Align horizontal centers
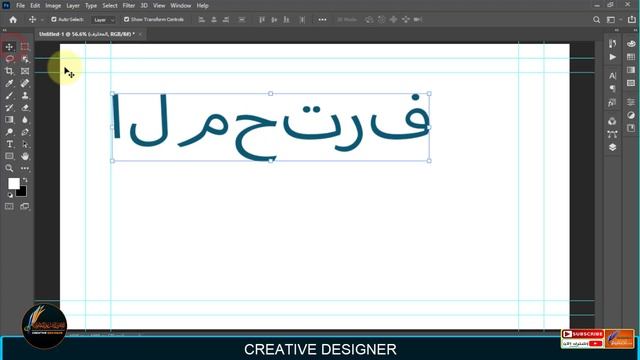 click(213, 20)
